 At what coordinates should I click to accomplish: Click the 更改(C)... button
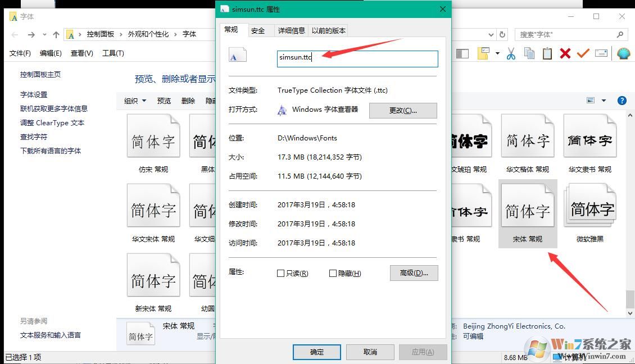403,110
